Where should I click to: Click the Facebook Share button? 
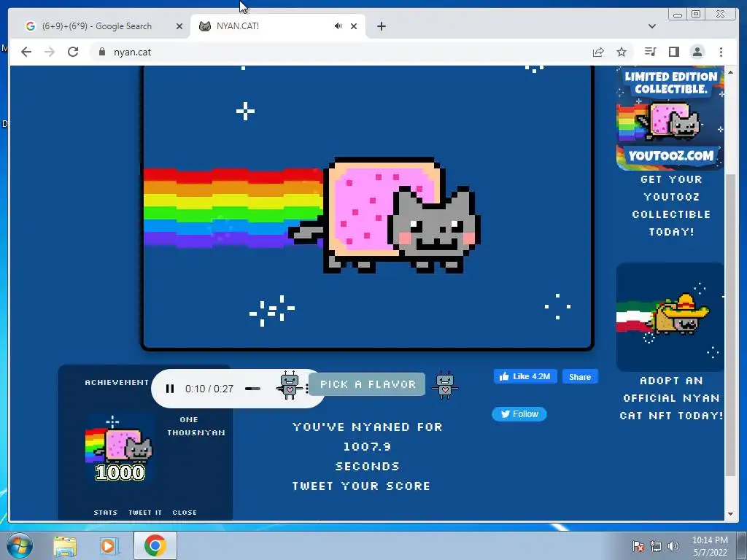[580, 377]
